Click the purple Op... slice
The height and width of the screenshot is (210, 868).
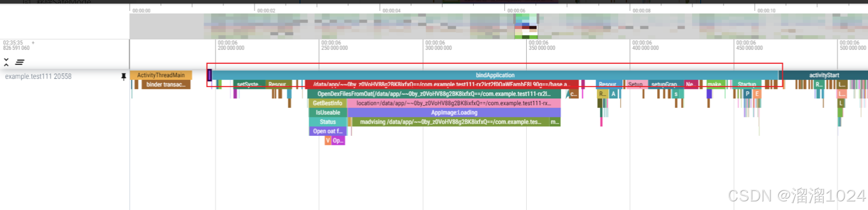click(338, 140)
